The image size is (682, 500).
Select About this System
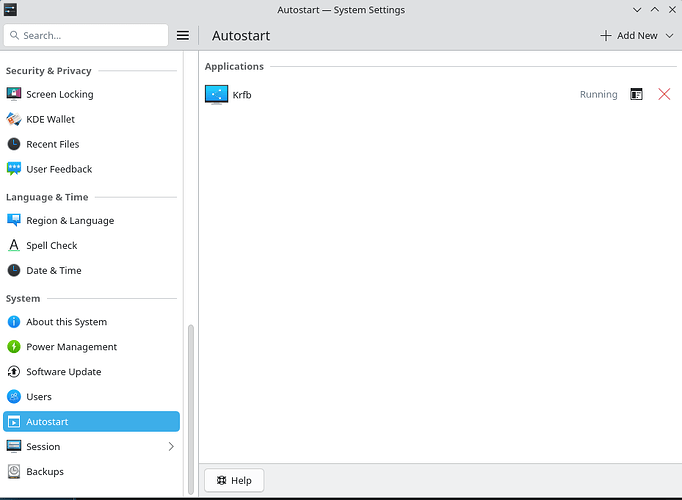tap(66, 322)
